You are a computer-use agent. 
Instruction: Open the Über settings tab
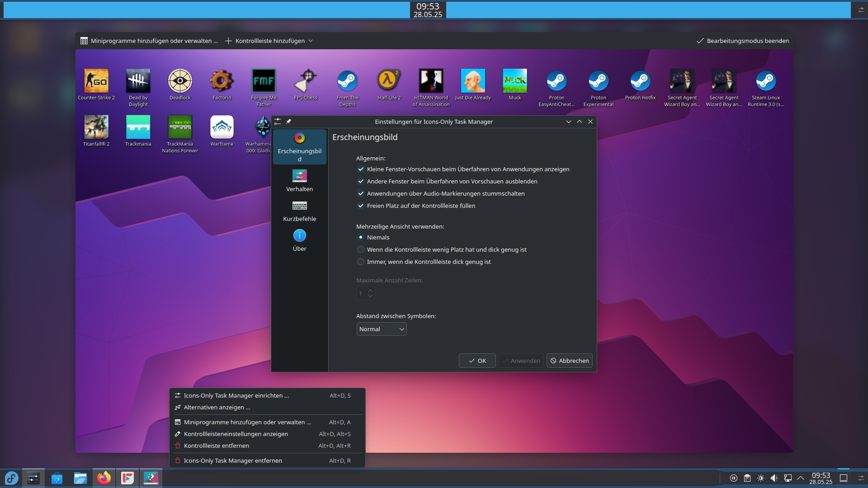point(300,241)
